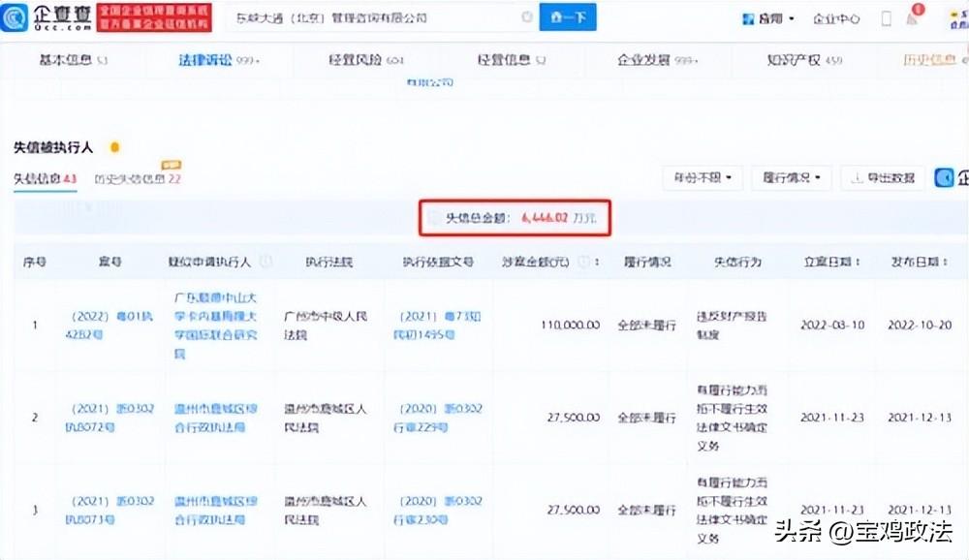
Task: Expand the 应用 dropdown in top bar
Action: tap(768, 18)
